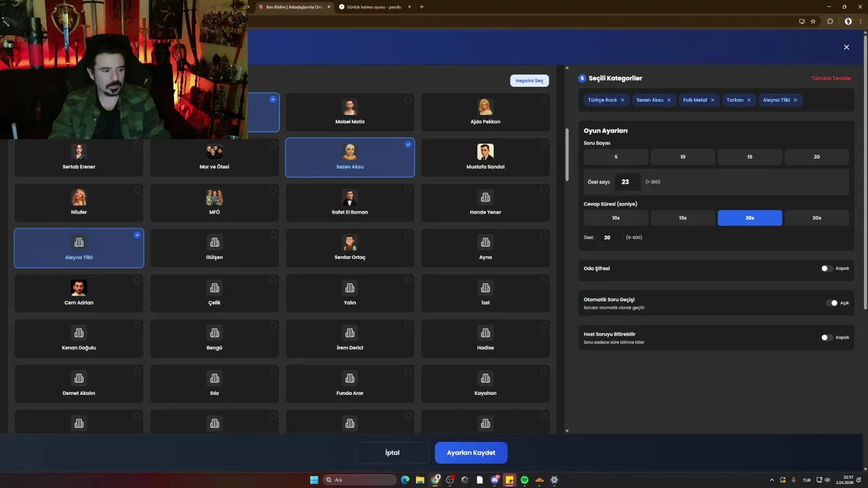Check the İzel selection circle
868x488 pixels.
[x=543, y=281]
